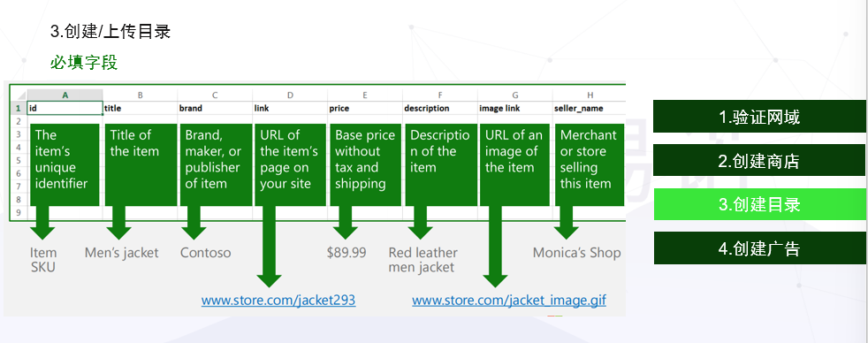Click the brand header cell

coord(215,109)
